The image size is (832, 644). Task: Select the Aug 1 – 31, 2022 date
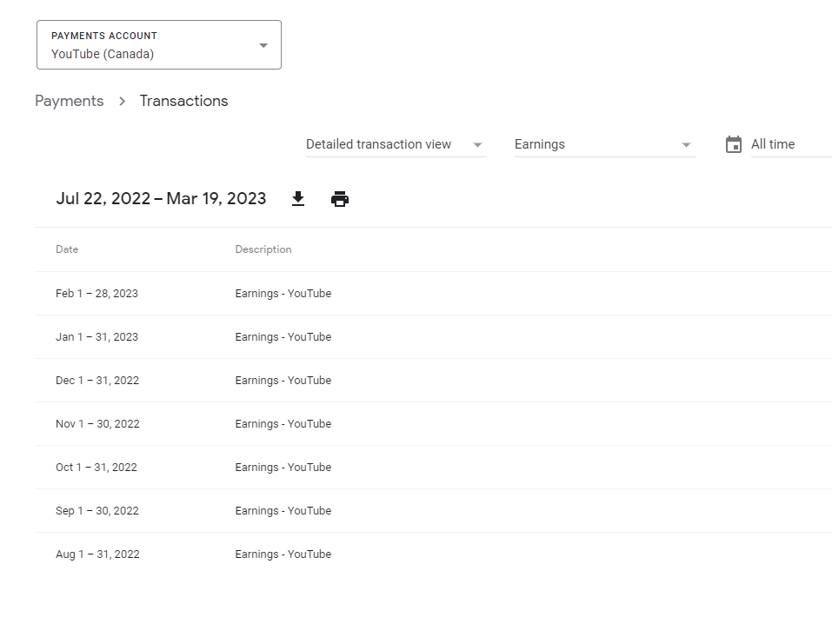tap(97, 554)
